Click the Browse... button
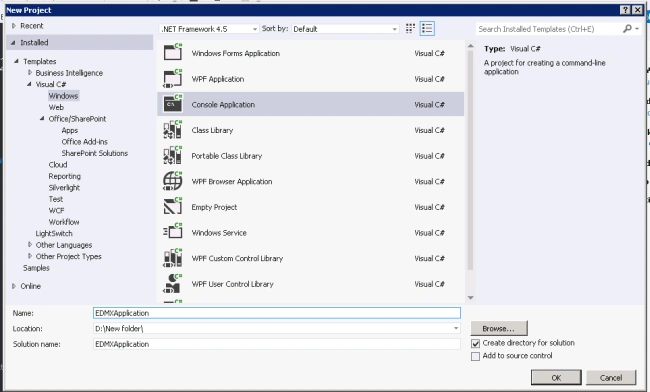The image size is (650, 392). pyautogui.click(x=499, y=328)
